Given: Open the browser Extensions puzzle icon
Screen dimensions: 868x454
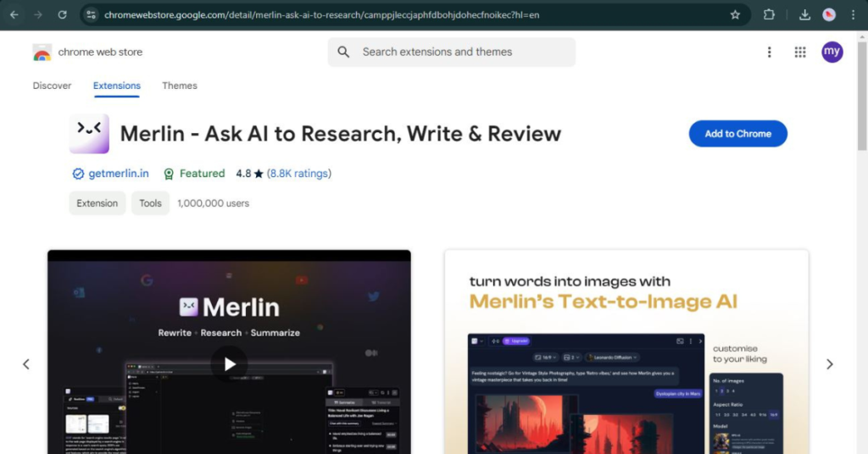Looking at the screenshot, I should (x=769, y=15).
